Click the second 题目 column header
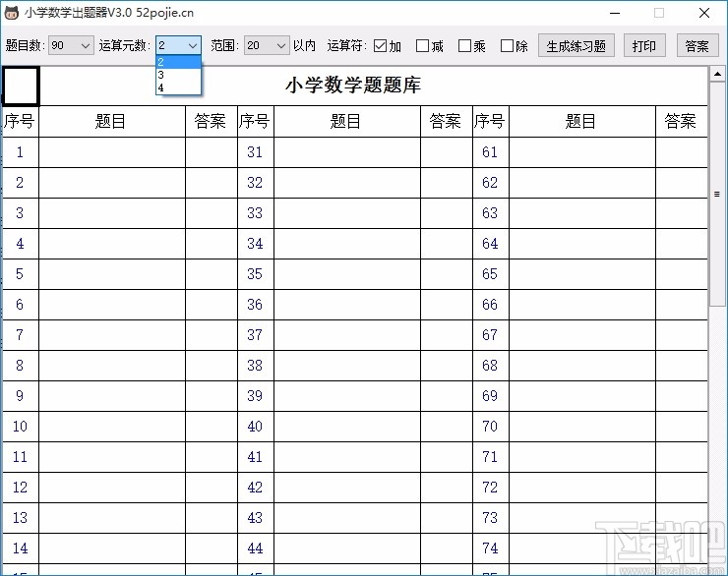 [x=347, y=122]
